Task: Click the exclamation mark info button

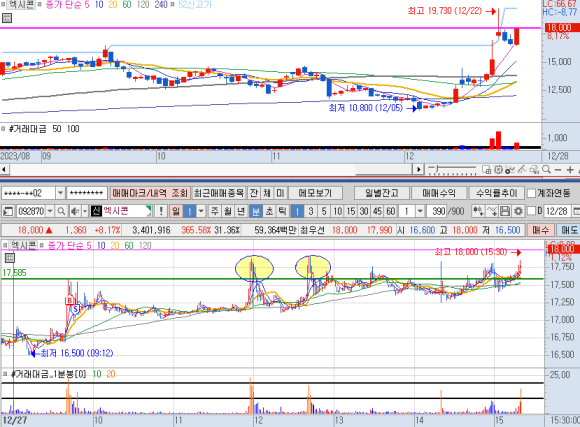Action: 161,211
